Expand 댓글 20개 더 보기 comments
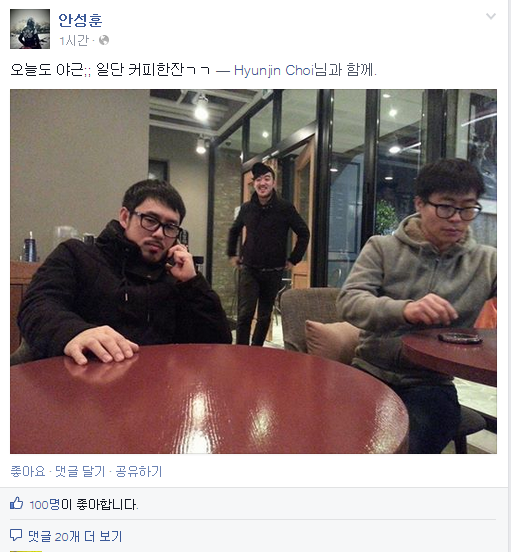 75,536
